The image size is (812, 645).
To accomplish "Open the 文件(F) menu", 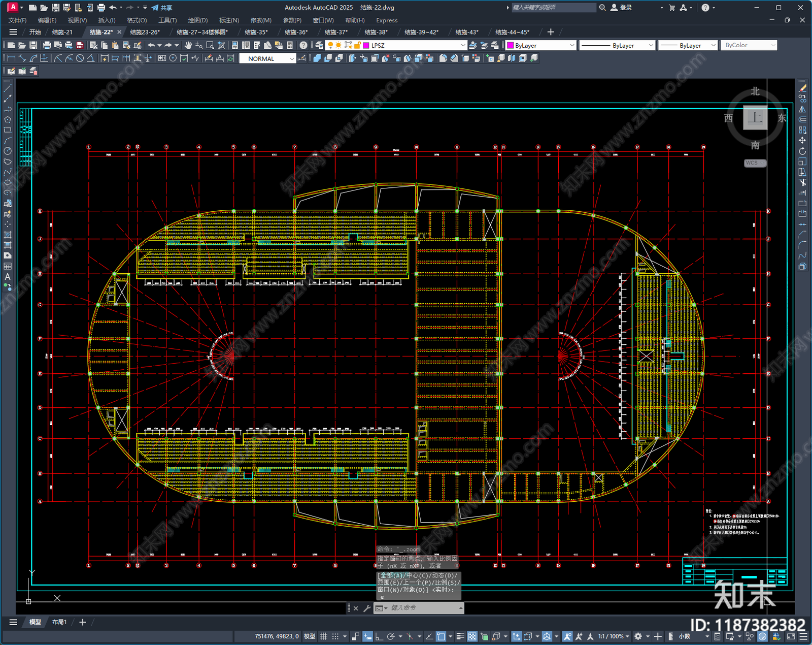I will click(x=17, y=20).
